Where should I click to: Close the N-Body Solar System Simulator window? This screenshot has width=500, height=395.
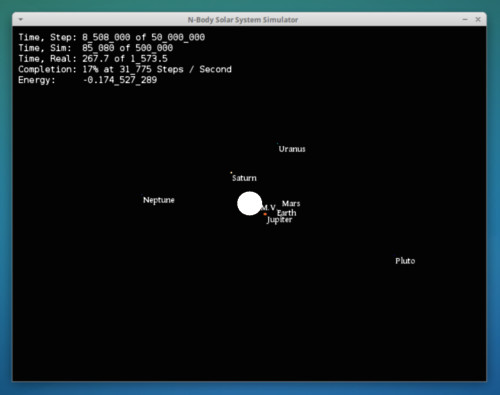pos(478,19)
